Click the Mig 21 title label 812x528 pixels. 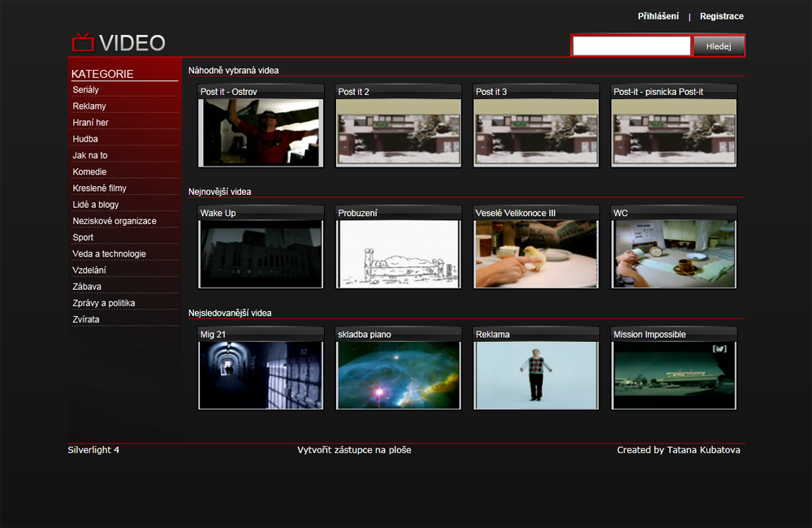point(213,335)
